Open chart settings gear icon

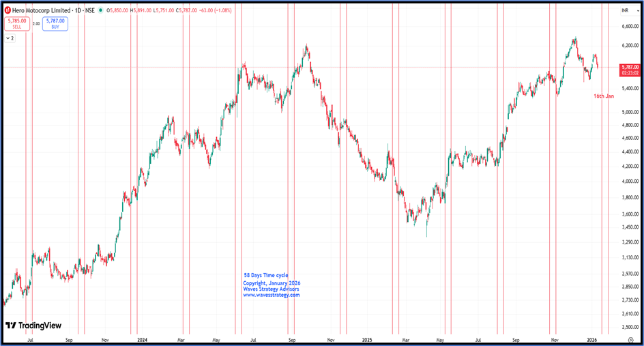pyautogui.click(x=631, y=340)
